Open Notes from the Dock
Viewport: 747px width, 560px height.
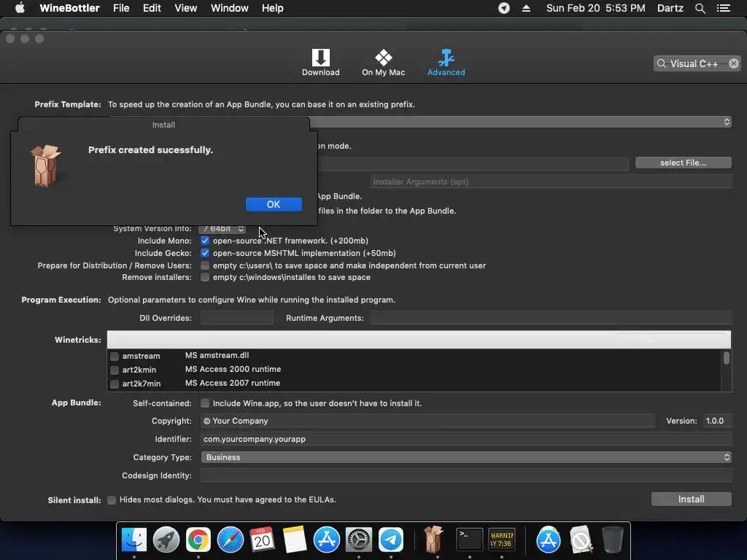click(x=295, y=540)
